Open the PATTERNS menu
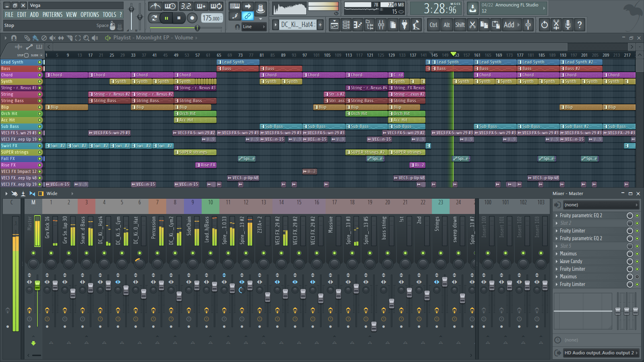 (53, 15)
